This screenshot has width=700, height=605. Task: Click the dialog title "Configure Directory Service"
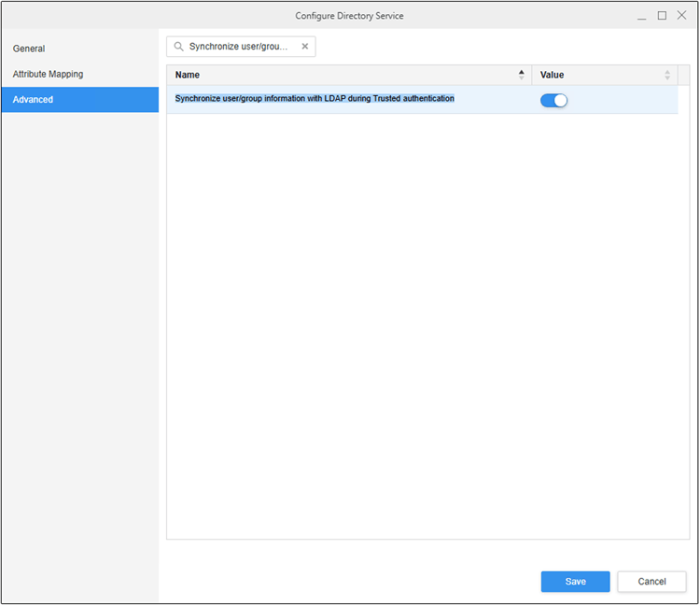349,16
